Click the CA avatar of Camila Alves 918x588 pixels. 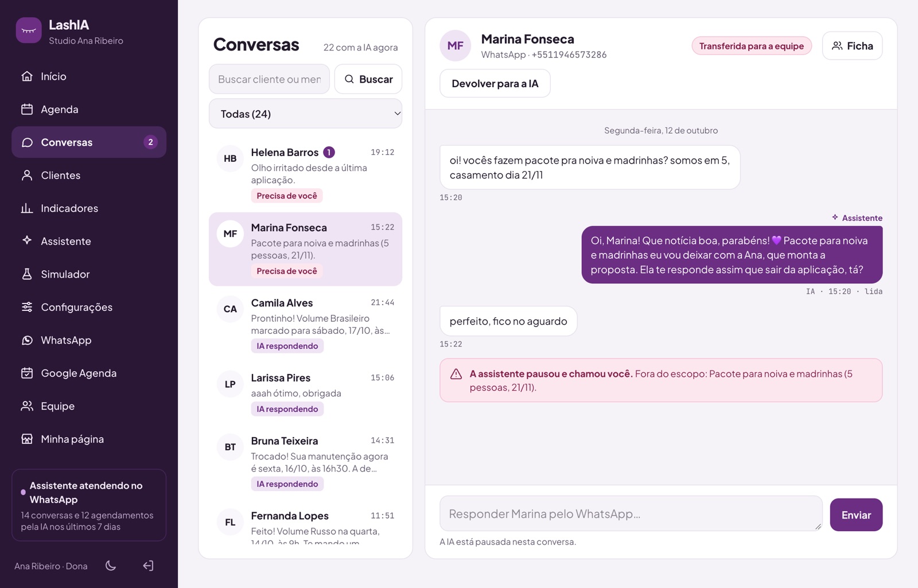[x=230, y=309]
